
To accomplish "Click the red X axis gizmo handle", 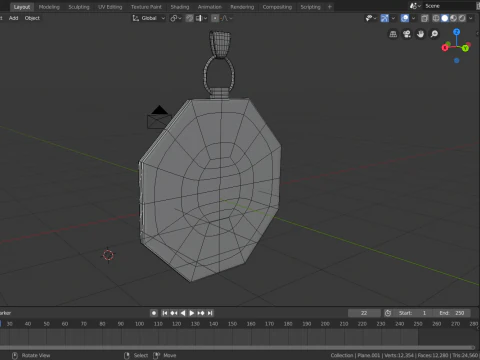I will 445,48.
